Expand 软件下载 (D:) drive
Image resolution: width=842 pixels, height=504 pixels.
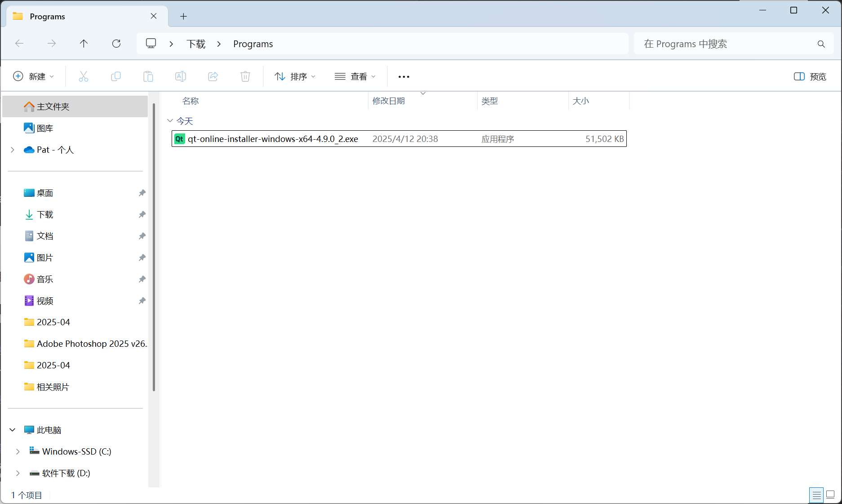point(18,473)
